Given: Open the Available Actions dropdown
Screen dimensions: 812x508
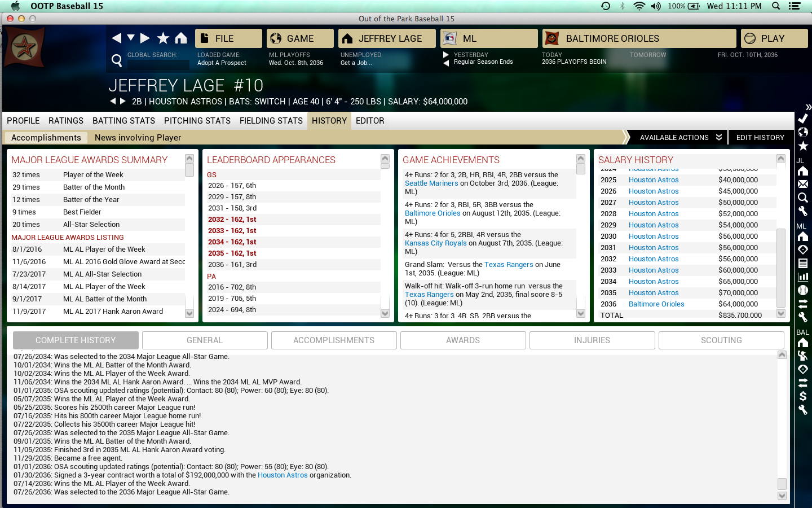Looking at the screenshot, I should coord(680,137).
